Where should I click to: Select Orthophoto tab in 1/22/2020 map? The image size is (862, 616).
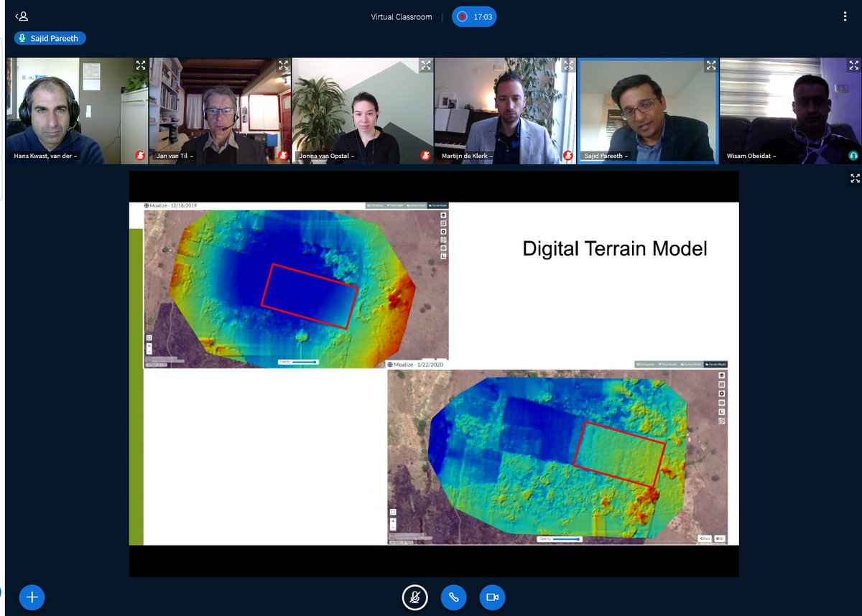[646, 365]
